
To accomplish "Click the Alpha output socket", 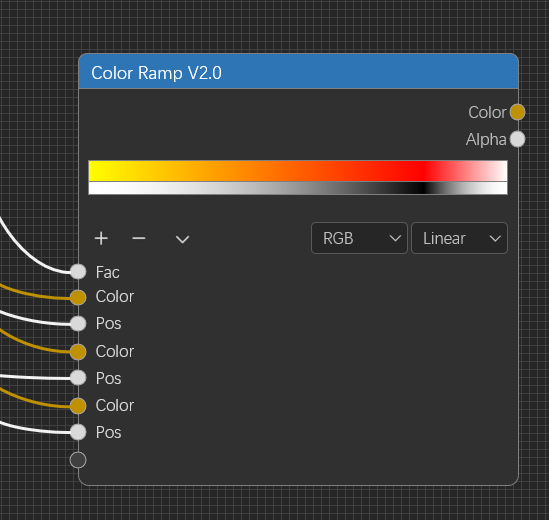I will 517,139.
